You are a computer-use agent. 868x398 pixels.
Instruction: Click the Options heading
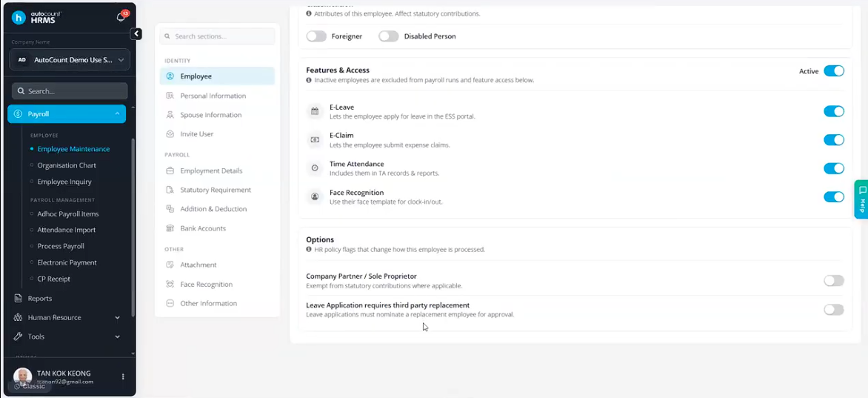click(x=320, y=239)
